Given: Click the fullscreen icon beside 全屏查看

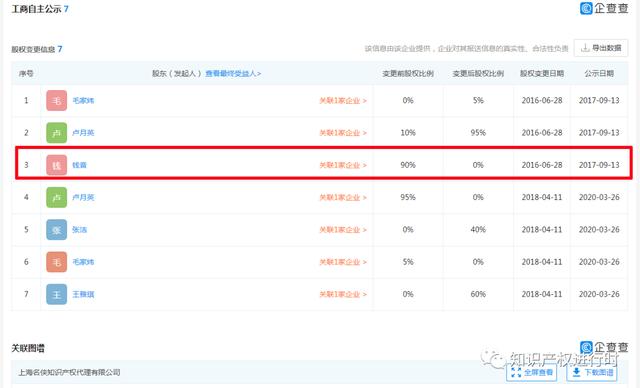Looking at the screenshot, I should [x=516, y=372].
